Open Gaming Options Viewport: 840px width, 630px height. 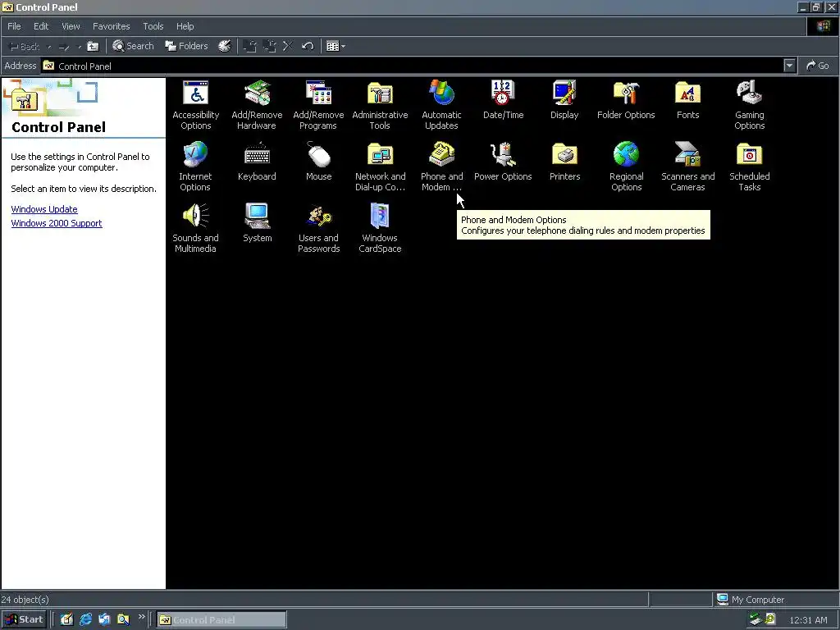pos(750,105)
